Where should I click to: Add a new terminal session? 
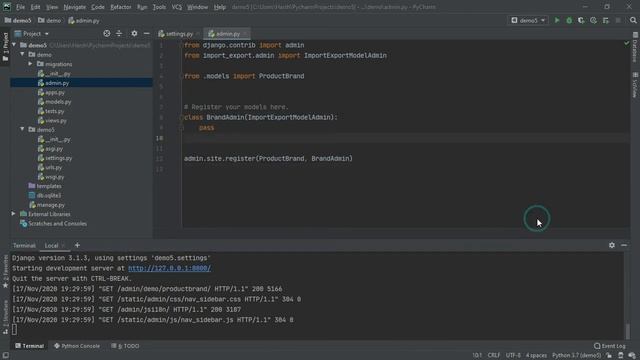(77, 245)
